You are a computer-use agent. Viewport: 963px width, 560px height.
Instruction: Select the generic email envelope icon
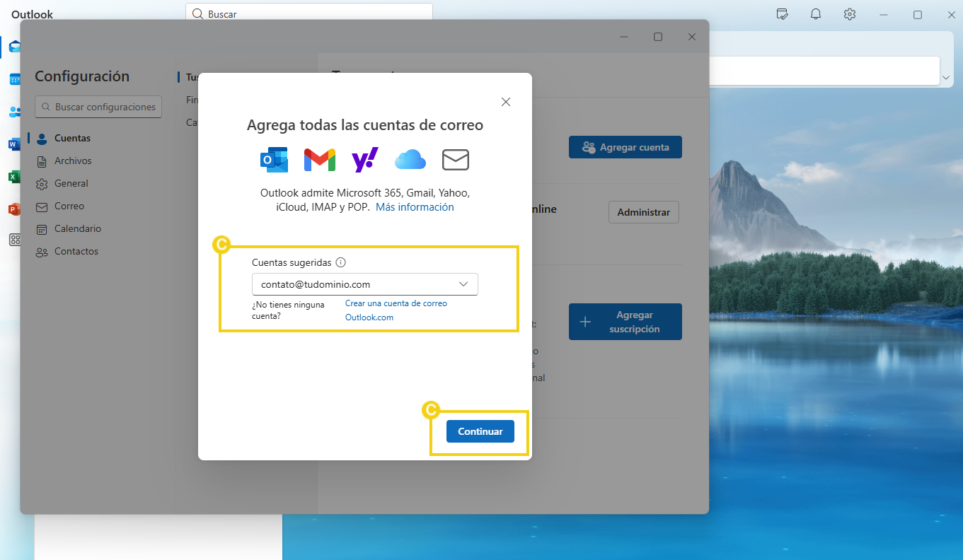tap(455, 159)
